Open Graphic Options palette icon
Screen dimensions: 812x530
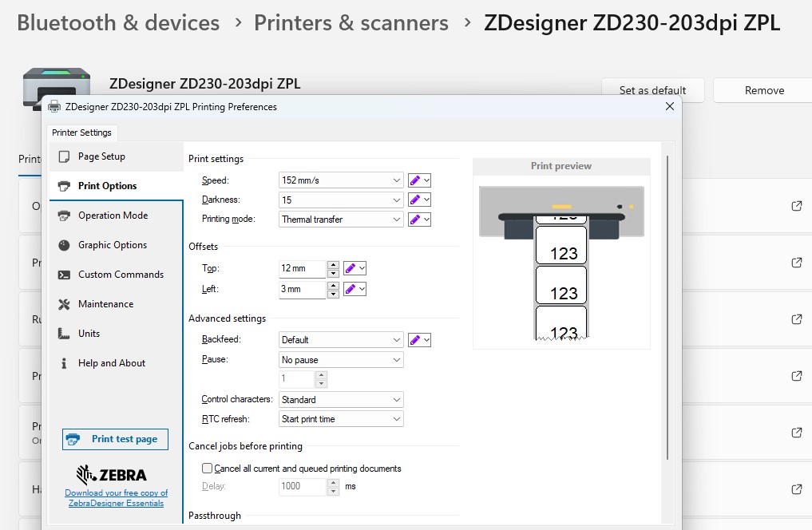click(64, 245)
